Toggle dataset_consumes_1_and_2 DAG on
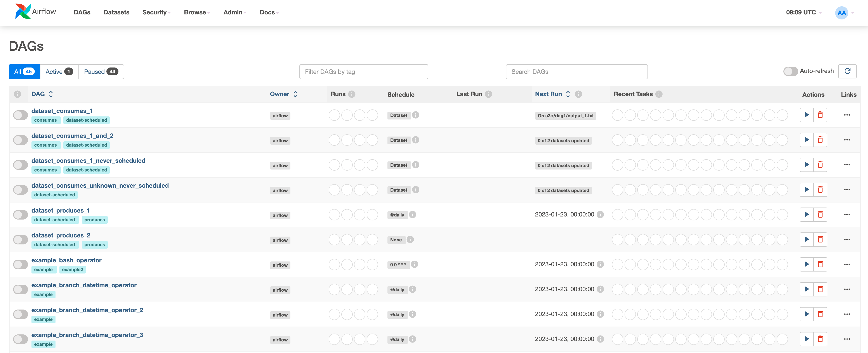Image resolution: width=868 pixels, height=353 pixels. tap(20, 140)
